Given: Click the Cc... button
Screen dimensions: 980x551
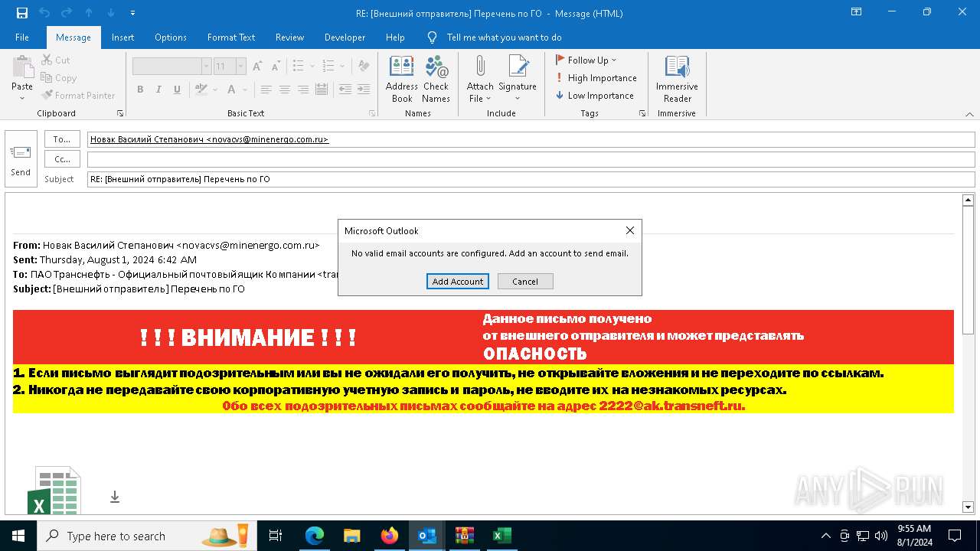Looking at the screenshot, I should (x=62, y=159).
